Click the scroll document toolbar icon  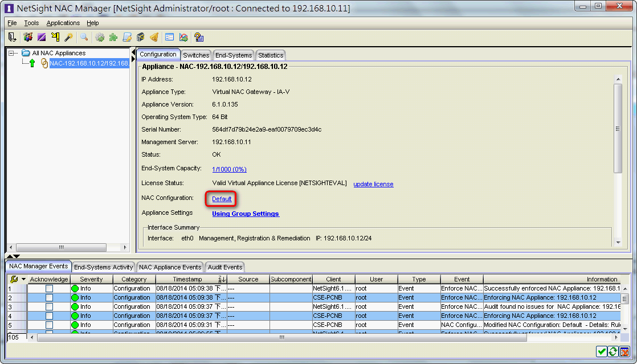[x=127, y=38]
